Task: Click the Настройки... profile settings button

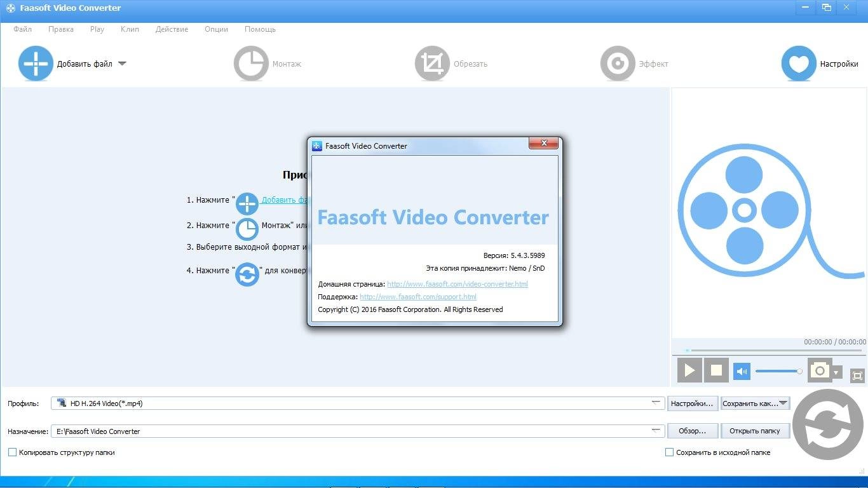Action: pyautogui.click(x=692, y=403)
